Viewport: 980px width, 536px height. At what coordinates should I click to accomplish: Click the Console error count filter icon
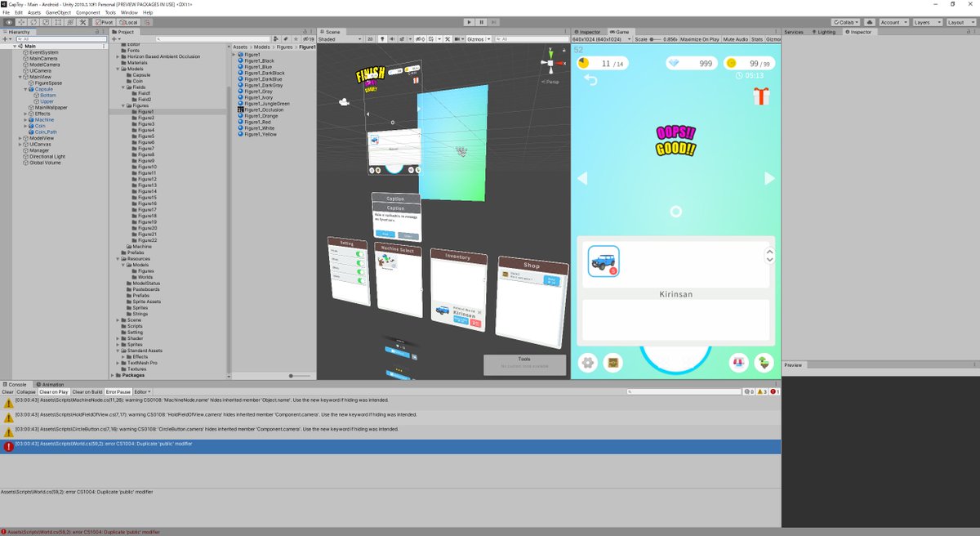tap(773, 392)
